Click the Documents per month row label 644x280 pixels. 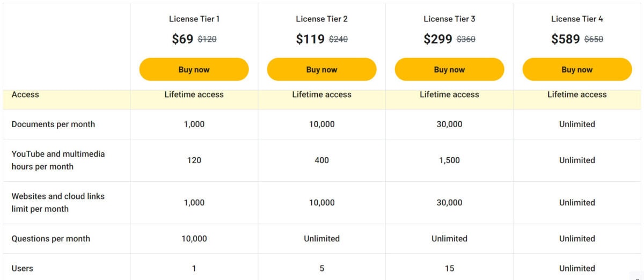[53, 124]
